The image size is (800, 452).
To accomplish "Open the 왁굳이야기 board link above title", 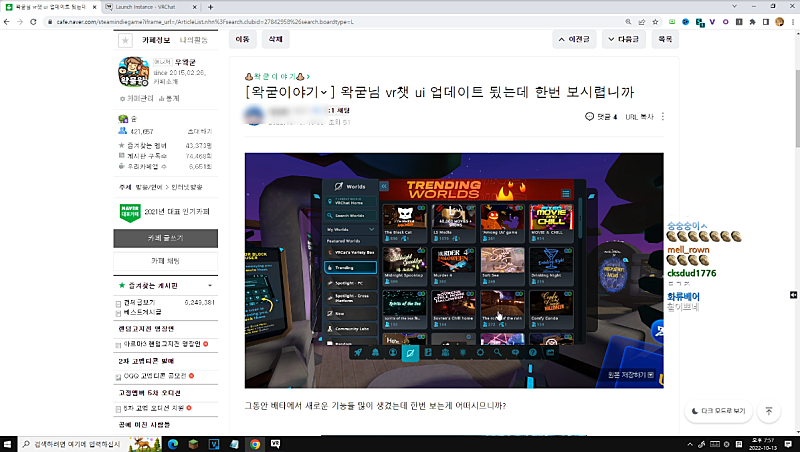I will click(278, 77).
